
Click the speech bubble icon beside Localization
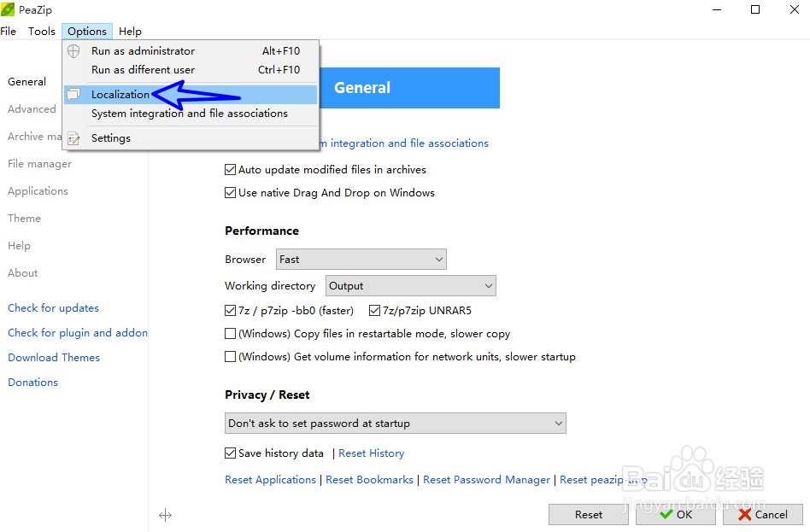[73, 94]
